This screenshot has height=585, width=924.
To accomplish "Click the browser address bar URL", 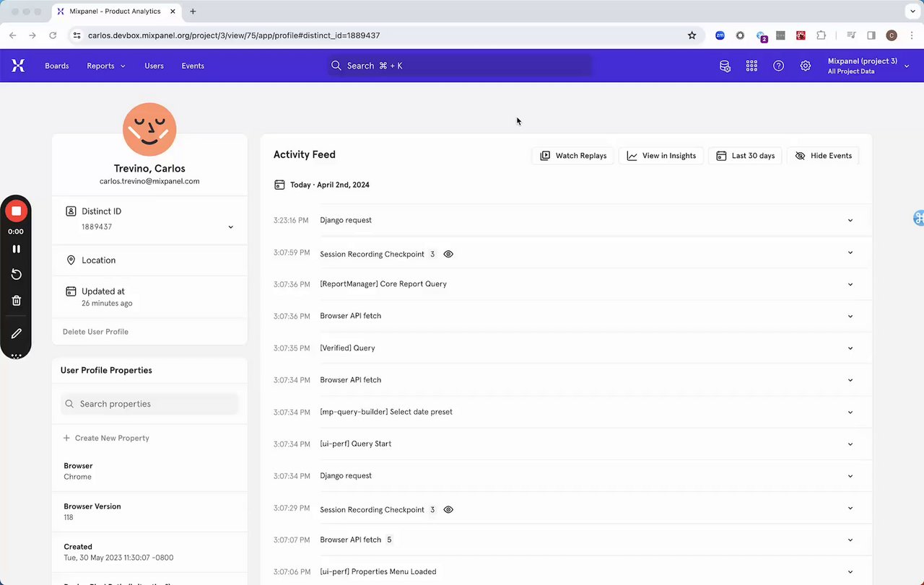I will pos(234,35).
